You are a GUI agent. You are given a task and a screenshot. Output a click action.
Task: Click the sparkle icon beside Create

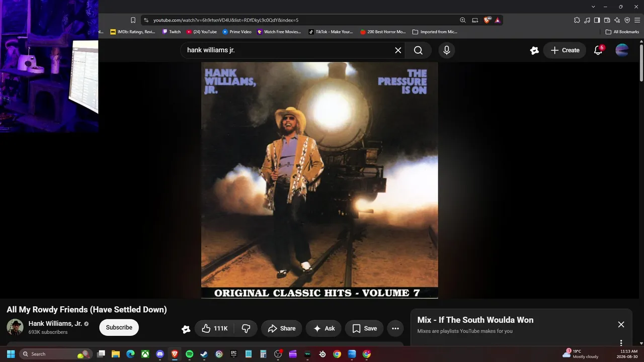coord(534,50)
